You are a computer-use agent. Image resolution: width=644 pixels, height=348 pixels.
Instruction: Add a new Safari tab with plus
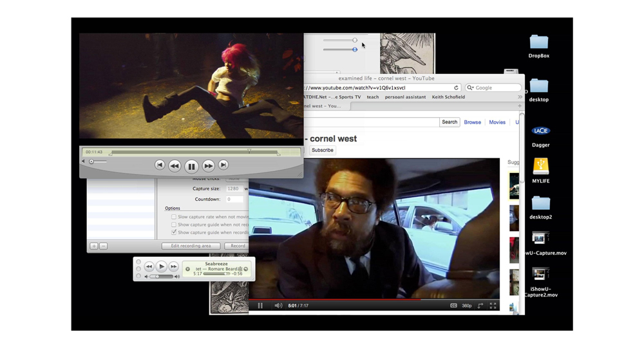(520, 106)
